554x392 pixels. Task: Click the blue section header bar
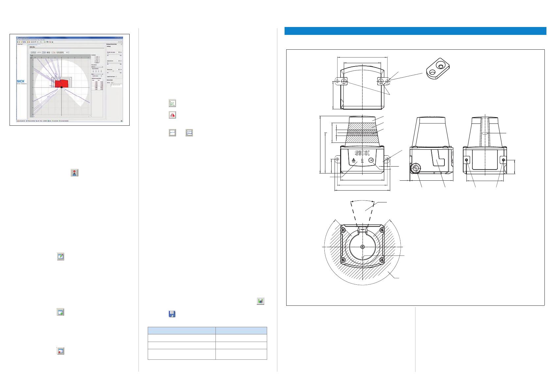coord(415,31)
